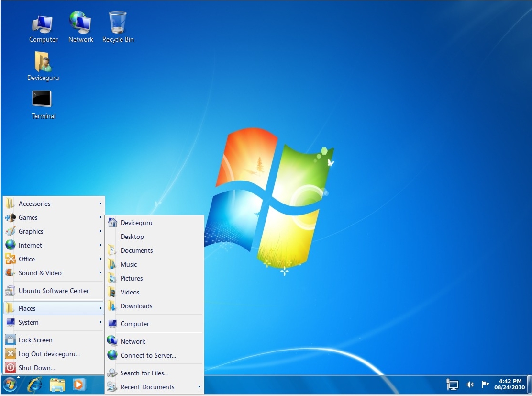The height and width of the screenshot is (396, 532).
Task: Click the Pictures text in Places submenu
Action: click(x=131, y=278)
